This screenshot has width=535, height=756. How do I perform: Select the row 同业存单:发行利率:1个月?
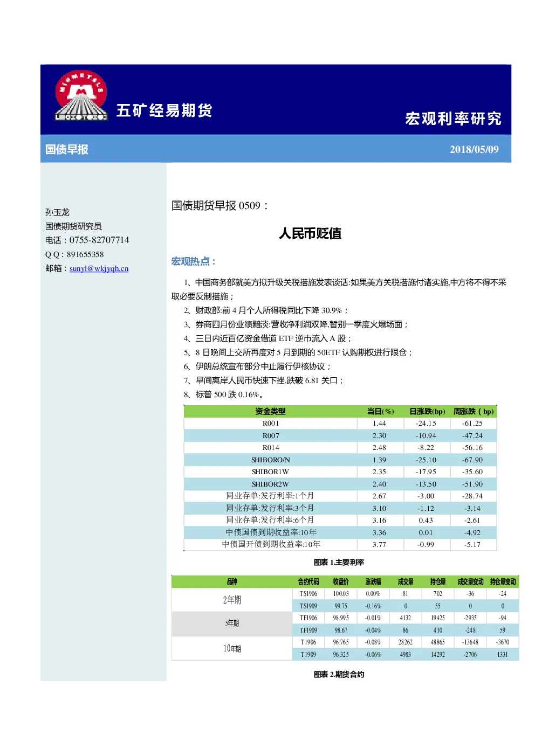coord(340,496)
